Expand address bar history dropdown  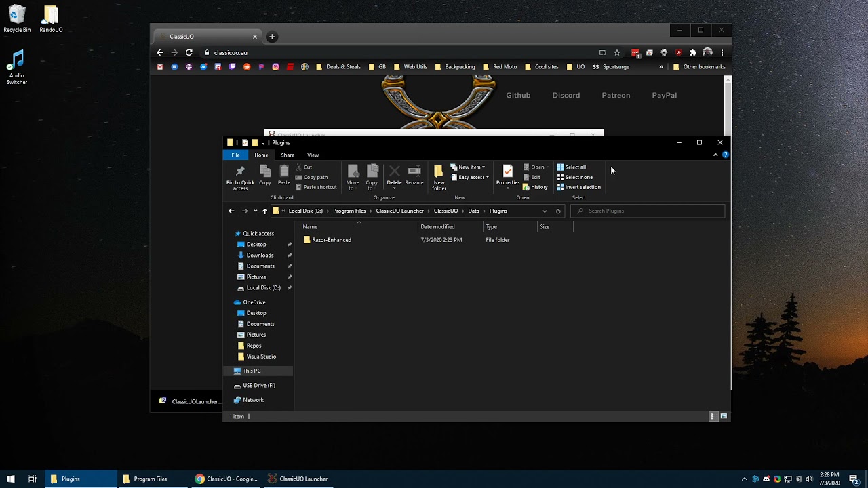tap(544, 211)
